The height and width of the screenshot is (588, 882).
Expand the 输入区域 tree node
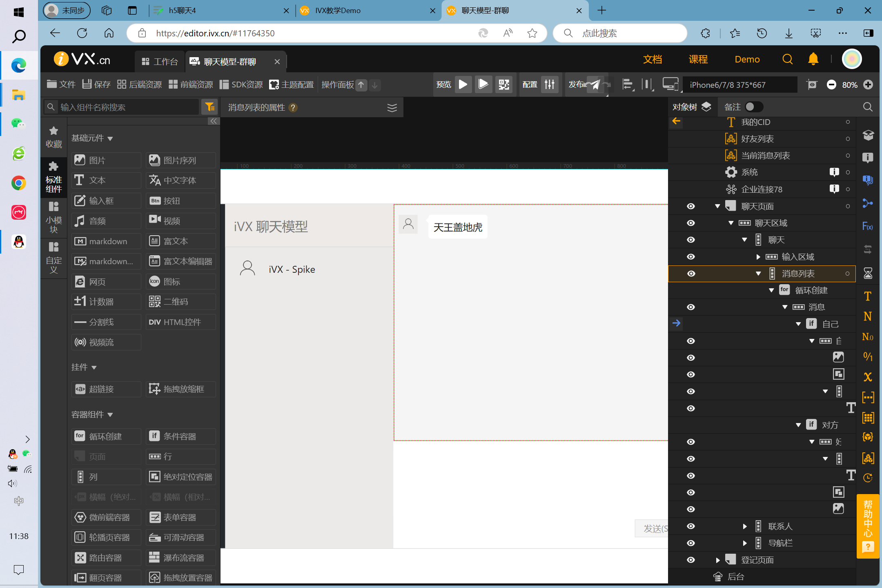point(758,257)
